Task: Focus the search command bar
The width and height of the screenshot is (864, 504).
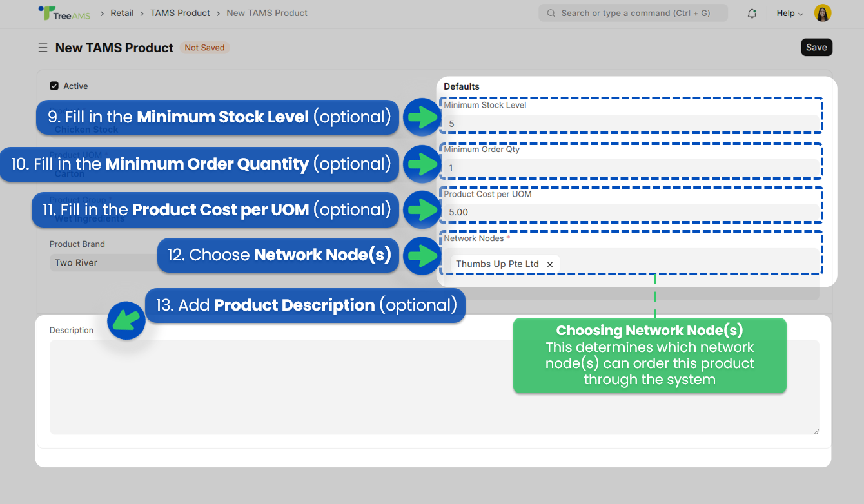Action: pos(633,13)
